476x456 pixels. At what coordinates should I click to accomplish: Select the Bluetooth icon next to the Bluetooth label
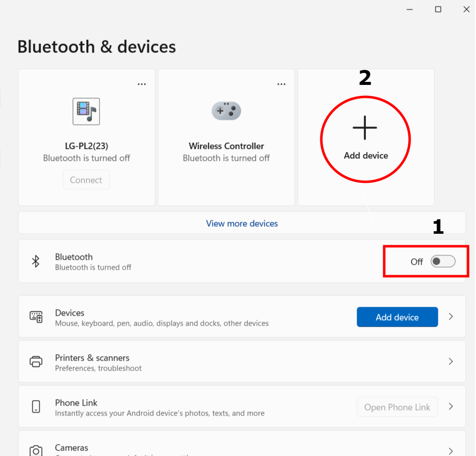coord(35,261)
